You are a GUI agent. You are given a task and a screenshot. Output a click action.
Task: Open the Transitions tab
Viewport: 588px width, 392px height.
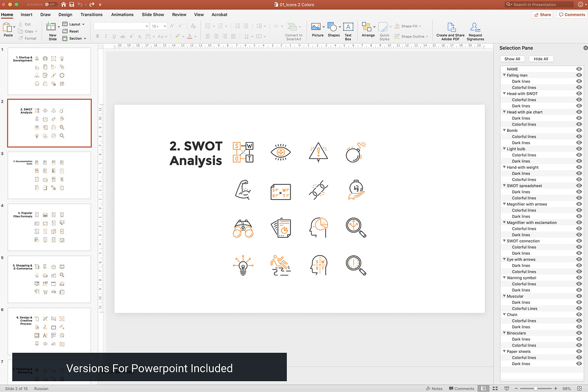click(x=92, y=15)
